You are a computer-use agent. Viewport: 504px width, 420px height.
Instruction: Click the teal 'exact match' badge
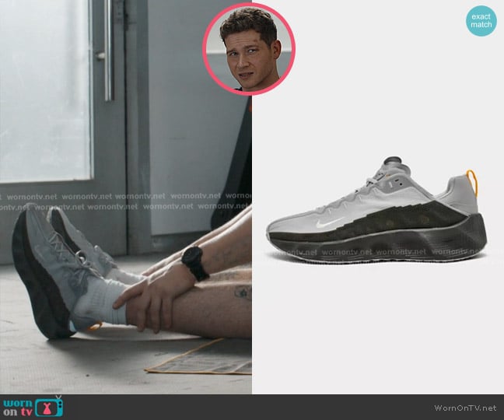click(481, 20)
